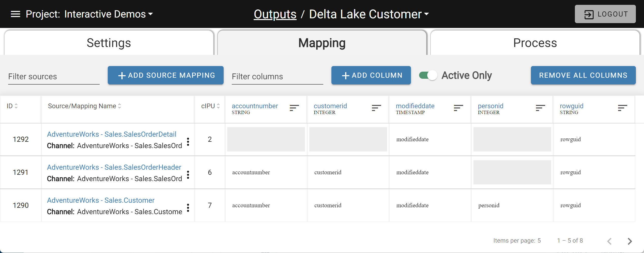Select rowguid mapping in row 1291
This screenshot has height=253, width=644.
click(571, 172)
